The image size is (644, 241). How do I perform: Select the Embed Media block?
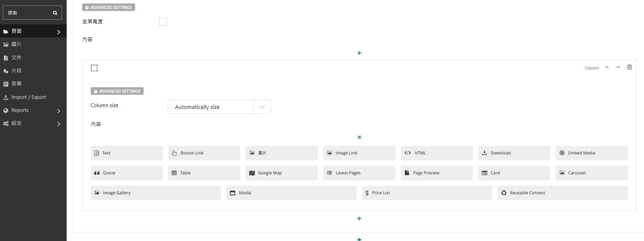click(x=592, y=153)
